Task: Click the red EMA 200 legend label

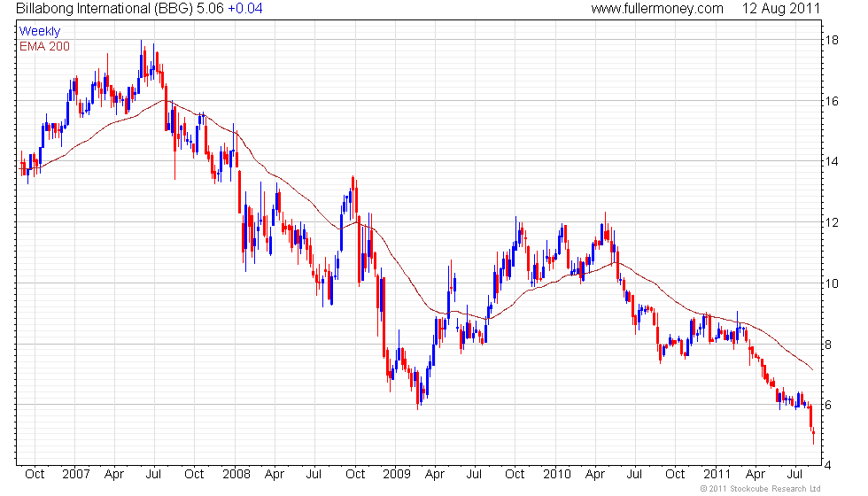Action: tap(44, 46)
